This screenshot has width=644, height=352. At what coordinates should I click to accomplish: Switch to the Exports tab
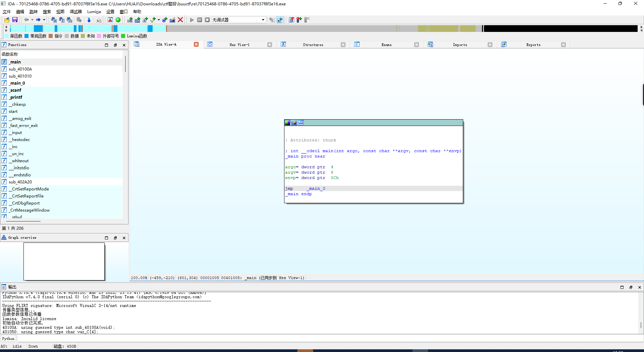click(533, 45)
